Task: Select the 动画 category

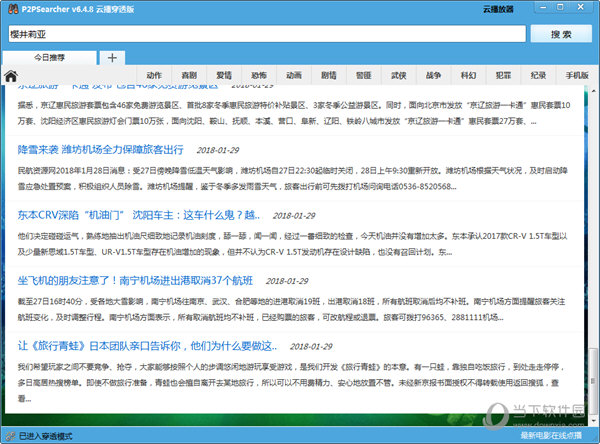Action: [294, 75]
